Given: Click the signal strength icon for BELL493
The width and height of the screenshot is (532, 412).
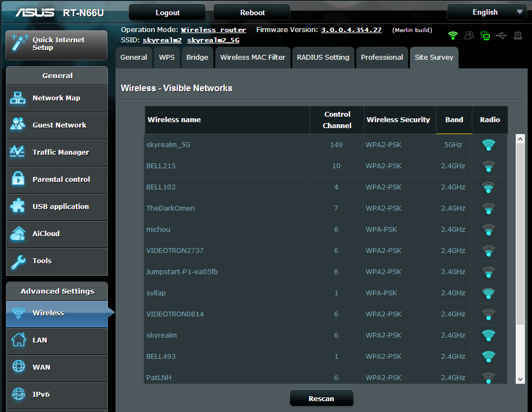Looking at the screenshot, I should [489, 357].
